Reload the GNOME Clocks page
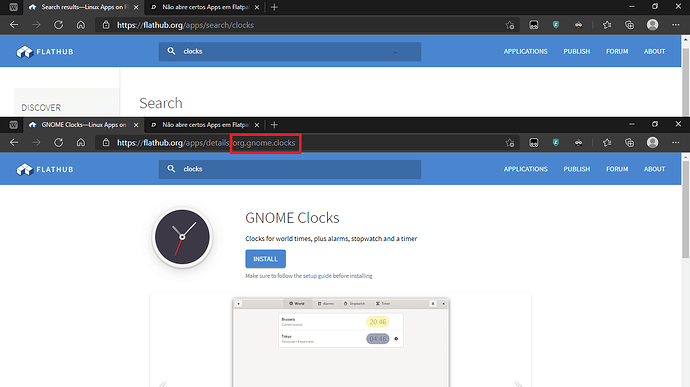 click(x=59, y=143)
